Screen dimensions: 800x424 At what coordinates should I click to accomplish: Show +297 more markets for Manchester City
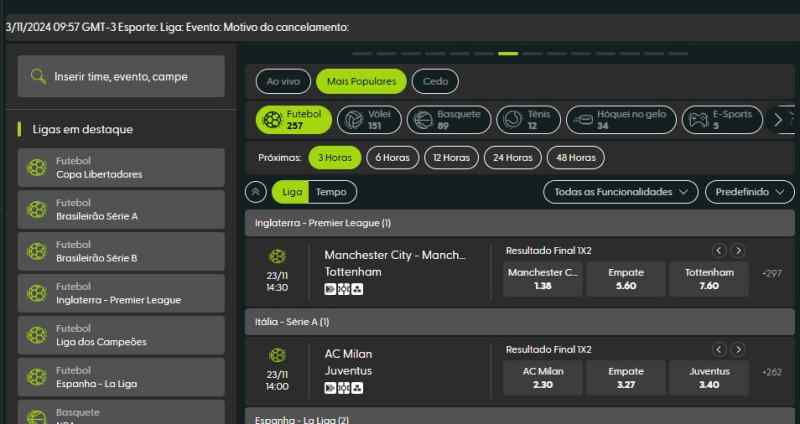[772, 274]
